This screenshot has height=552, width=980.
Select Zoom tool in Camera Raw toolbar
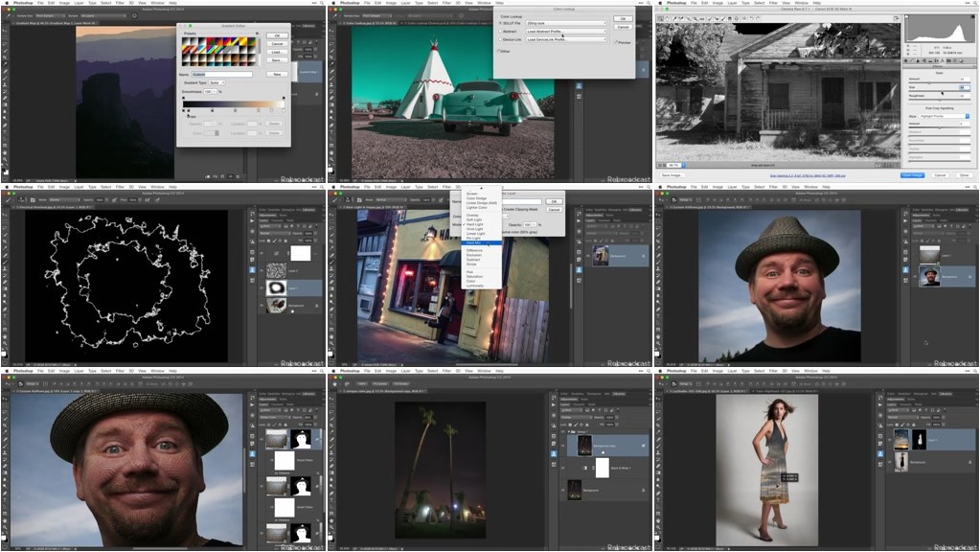pyautogui.click(x=660, y=19)
